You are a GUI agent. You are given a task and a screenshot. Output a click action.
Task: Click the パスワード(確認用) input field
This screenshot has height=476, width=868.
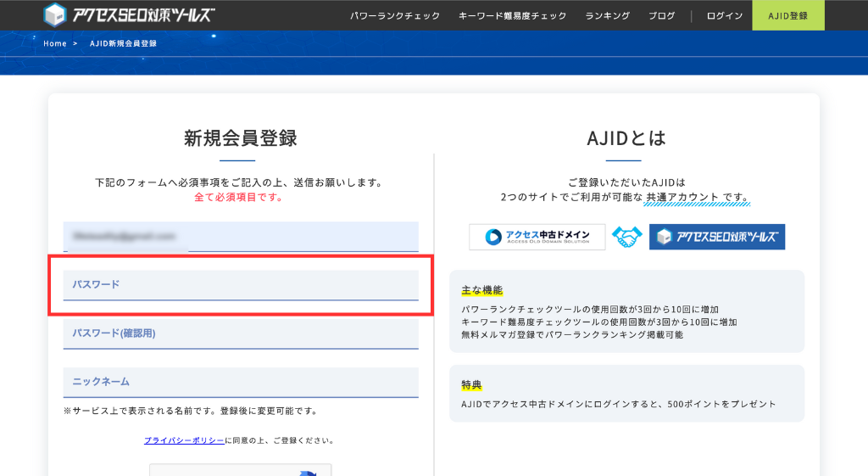241,333
